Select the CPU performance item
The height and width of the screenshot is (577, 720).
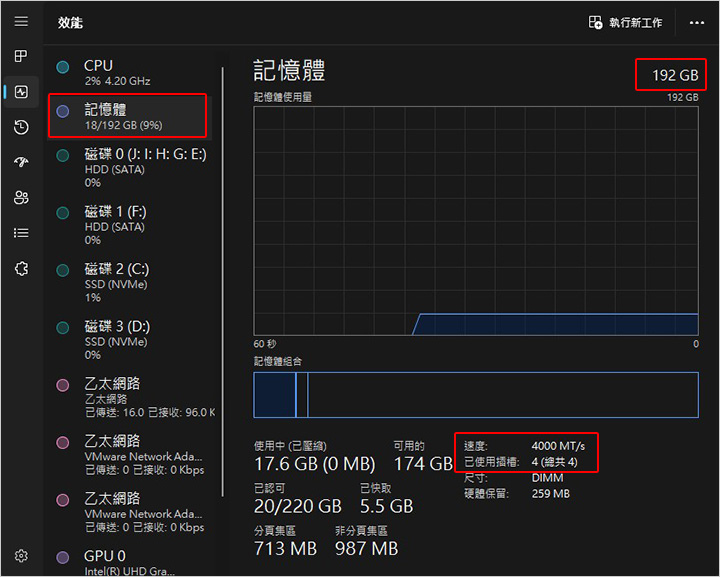click(x=129, y=72)
